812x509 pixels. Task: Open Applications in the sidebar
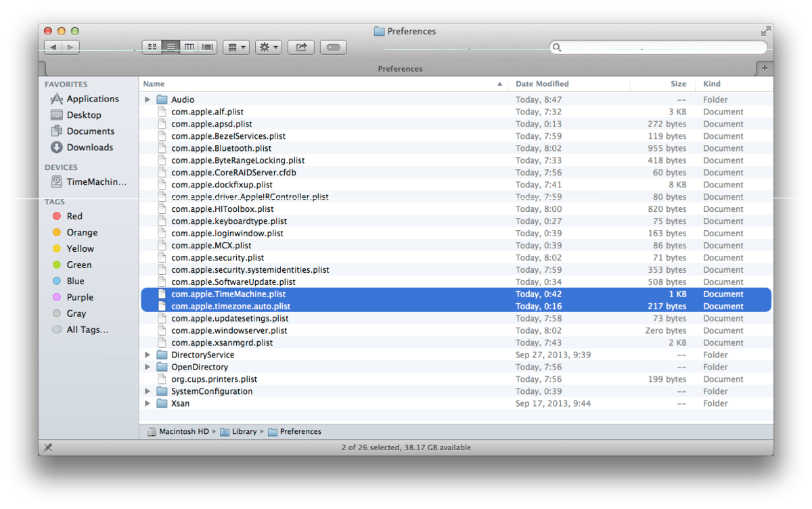tap(85, 99)
